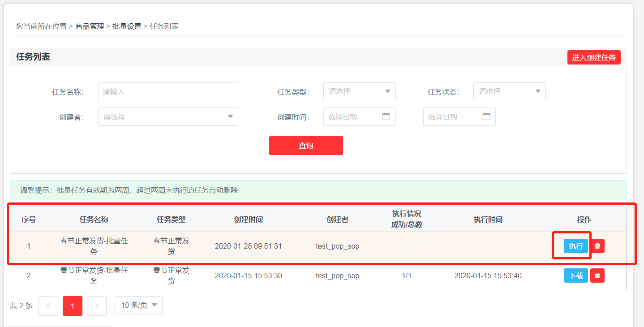644x327 pixels.
Task: Click 春节正常发货 task type in row 2
Action: coord(171,275)
